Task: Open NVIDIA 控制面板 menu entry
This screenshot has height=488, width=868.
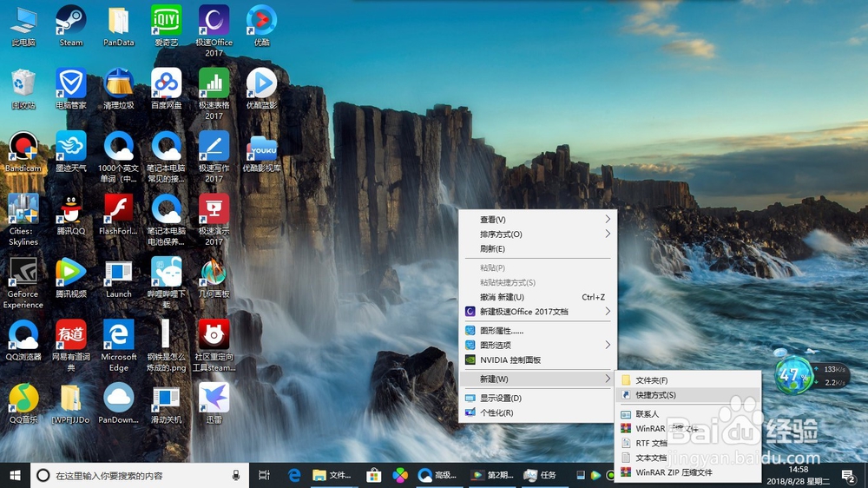Action: point(537,359)
